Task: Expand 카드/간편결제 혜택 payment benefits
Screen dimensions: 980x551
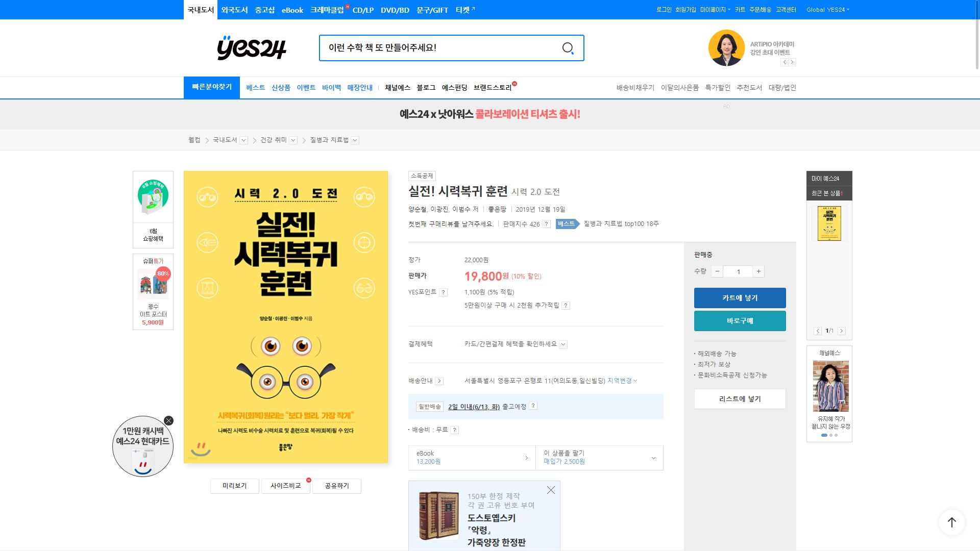Action: point(563,344)
